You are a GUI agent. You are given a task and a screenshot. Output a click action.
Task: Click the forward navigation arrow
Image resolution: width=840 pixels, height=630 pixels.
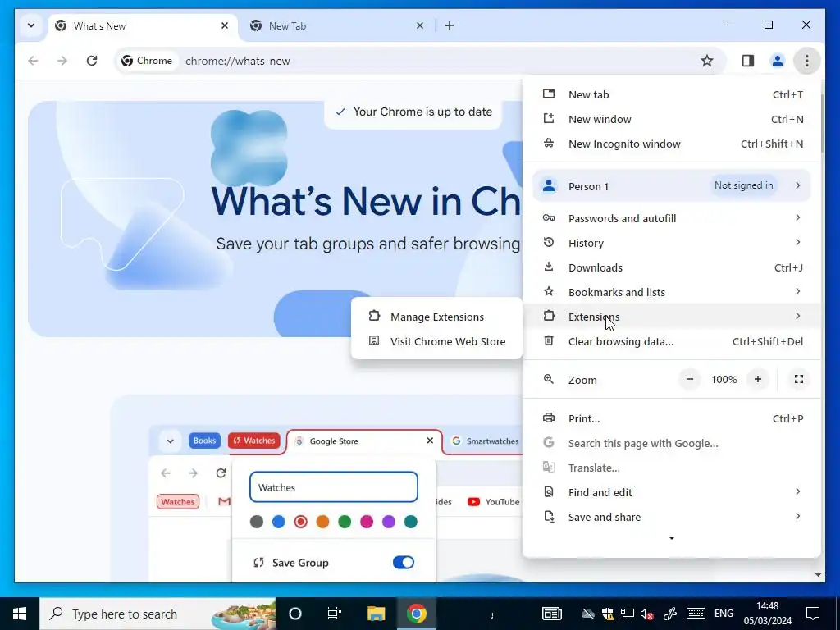(x=62, y=61)
